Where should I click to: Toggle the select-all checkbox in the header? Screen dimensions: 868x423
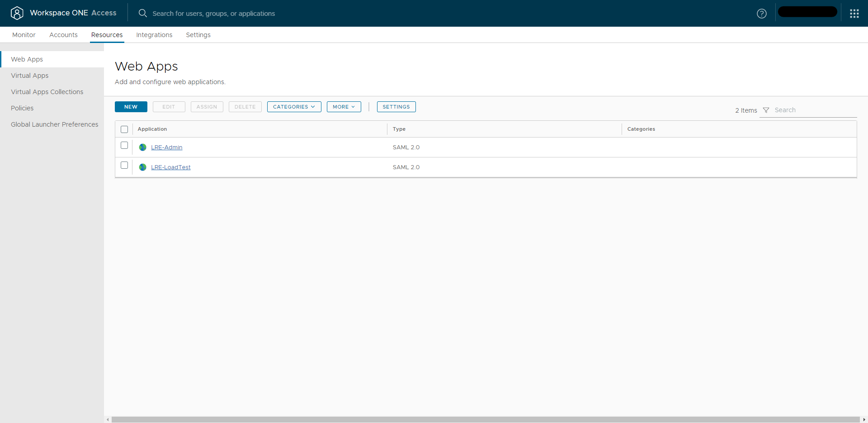[124, 129]
